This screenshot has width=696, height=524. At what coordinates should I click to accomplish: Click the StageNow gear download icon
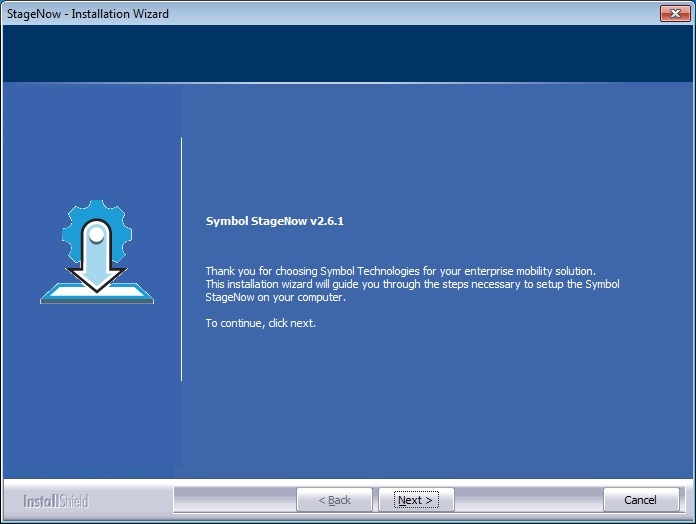[x=97, y=252]
